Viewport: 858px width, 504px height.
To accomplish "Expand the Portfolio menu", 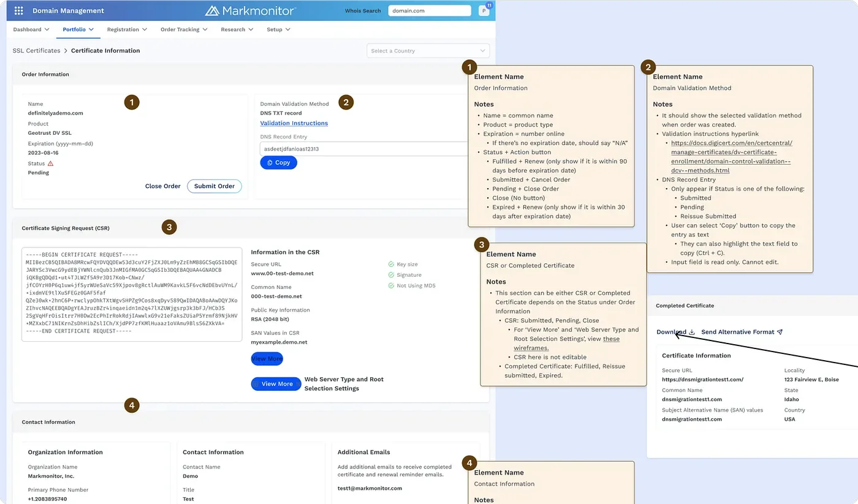I will [78, 29].
